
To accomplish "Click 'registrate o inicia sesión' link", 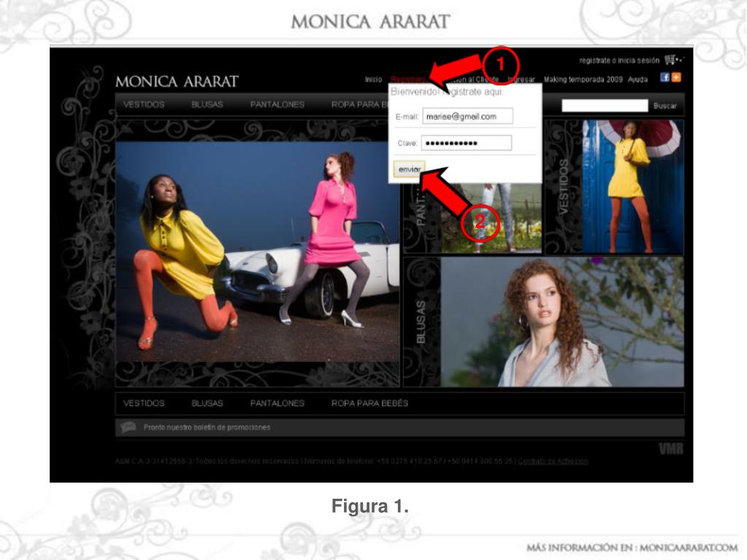I will [x=618, y=61].
